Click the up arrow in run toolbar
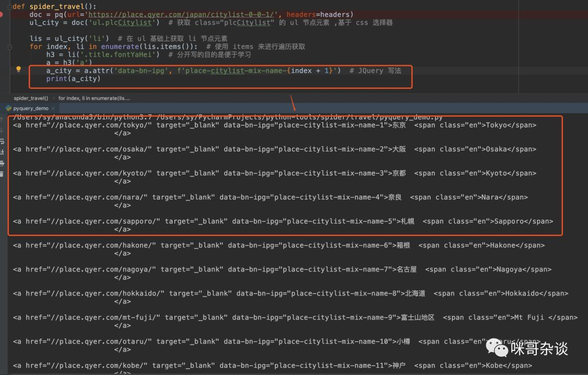588x375 pixels. [2, 119]
